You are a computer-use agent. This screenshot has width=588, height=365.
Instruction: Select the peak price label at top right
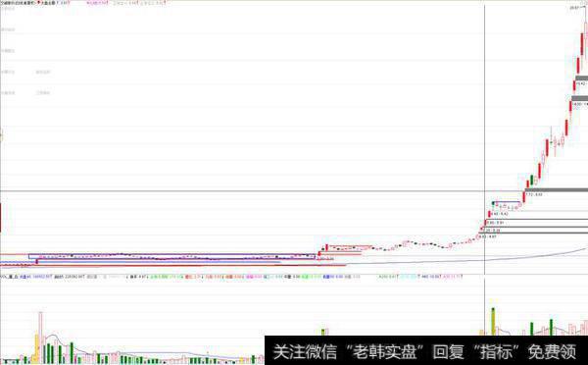[574, 7]
